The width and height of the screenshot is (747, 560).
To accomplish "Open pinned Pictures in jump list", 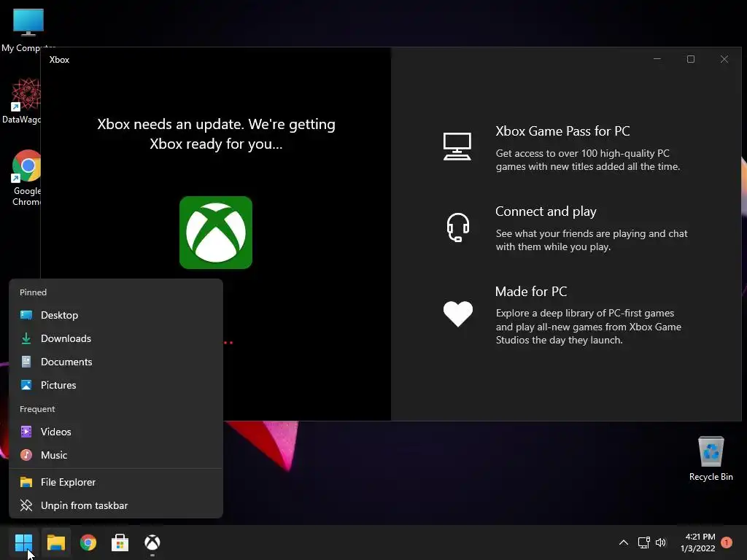I will [x=116, y=385].
